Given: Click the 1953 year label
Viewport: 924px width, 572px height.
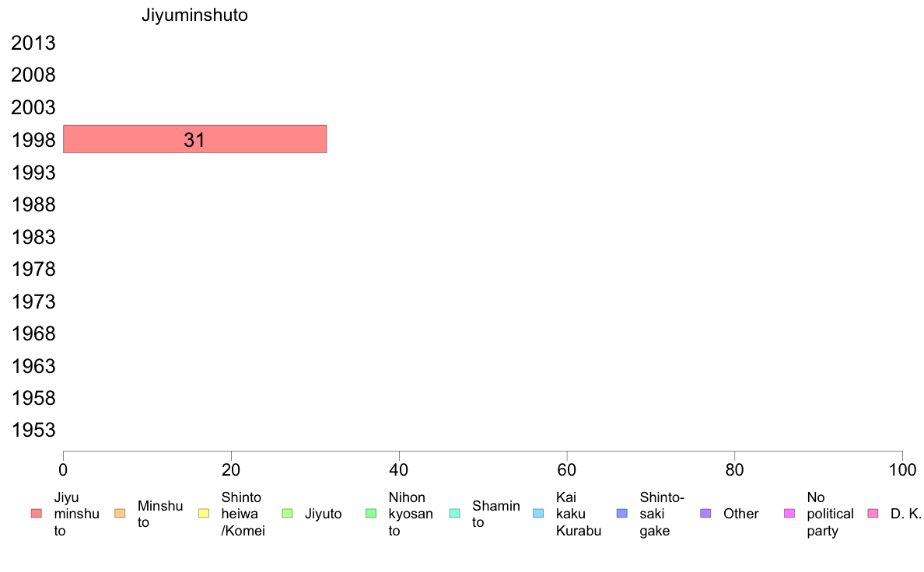Looking at the screenshot, I should point(33,430).
